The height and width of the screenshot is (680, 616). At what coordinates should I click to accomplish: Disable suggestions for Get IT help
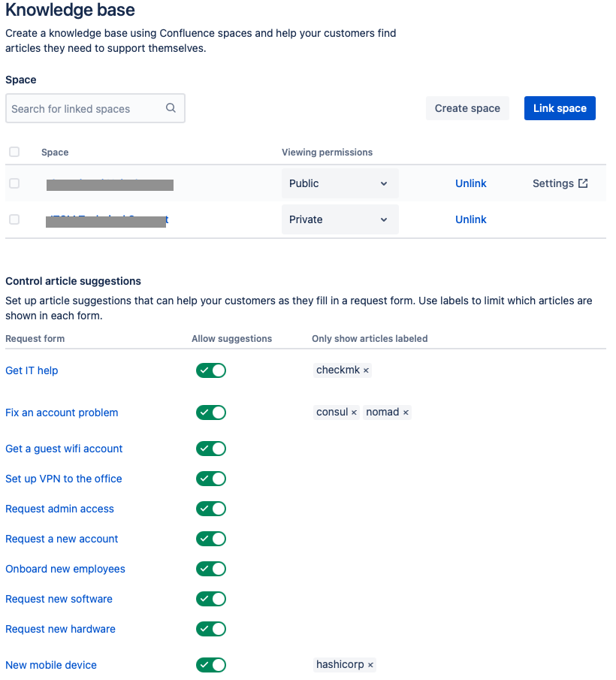210,370
